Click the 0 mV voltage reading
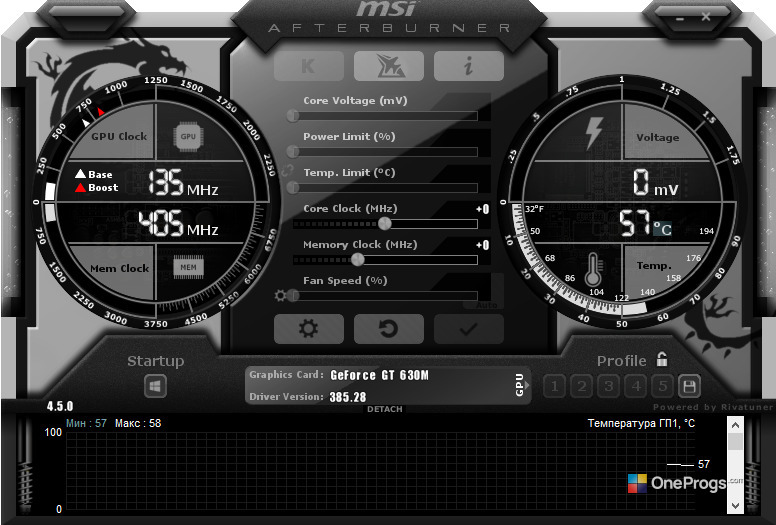The image size is (776, 525). pos(655,183)
